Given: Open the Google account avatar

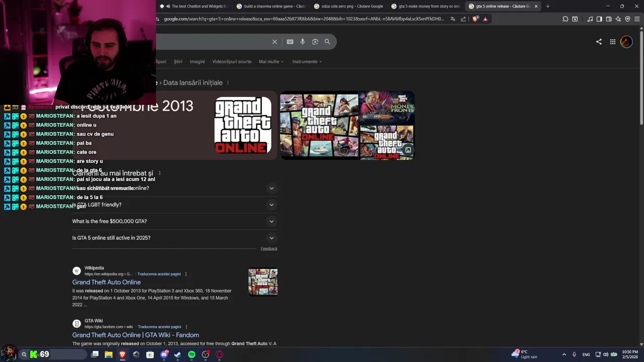Looking at the screenshot, I should pos(626,42).
